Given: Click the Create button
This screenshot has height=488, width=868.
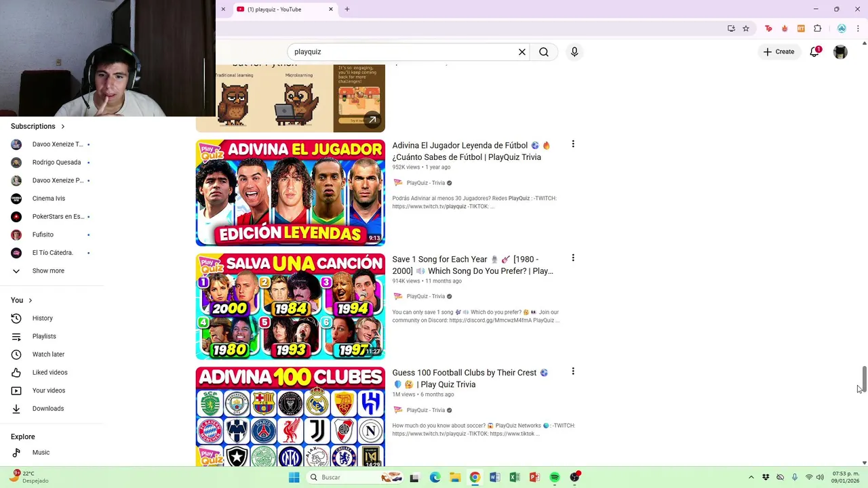Looking at the screenshot, I should (x=778, y=52).
